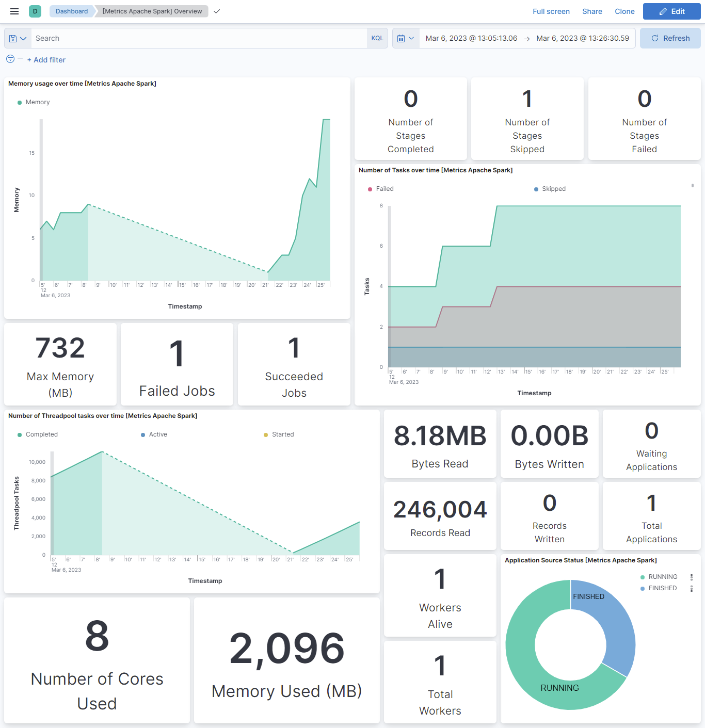Select Clone in the top menu
705x728 pixels.
coord(624,11)
